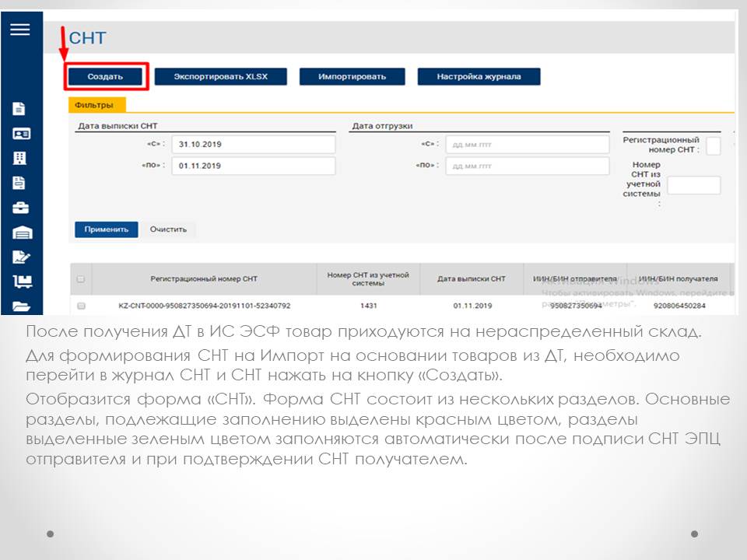Click Дата отгрузки «по» date field
The width and height of the screenshot is (747, 560).
coord(527,166)
